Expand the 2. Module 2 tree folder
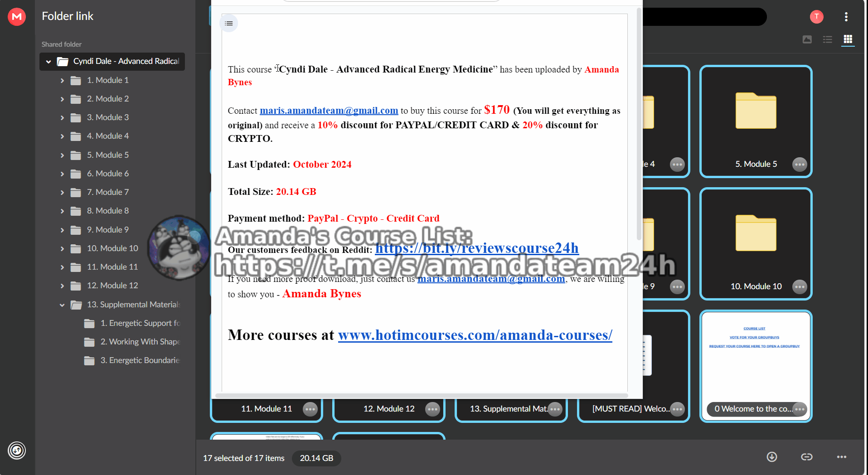This screenshot has width=868, height=475. (x=62, y=99)
